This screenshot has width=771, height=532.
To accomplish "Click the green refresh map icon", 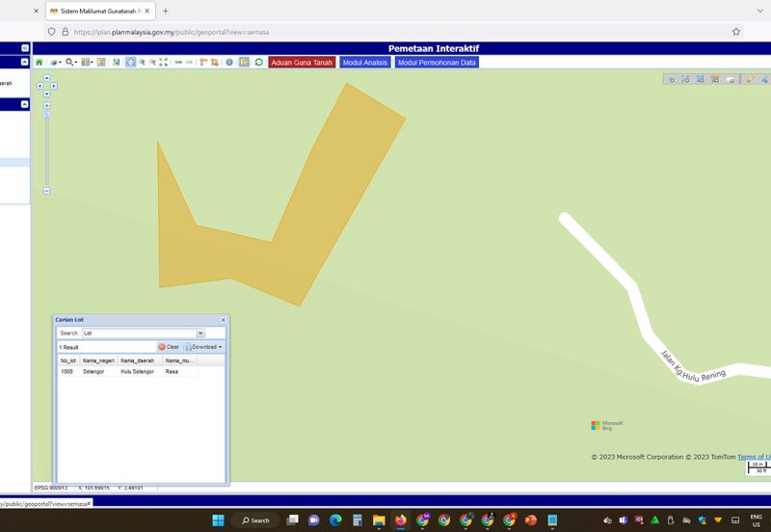I will (258, 62).
